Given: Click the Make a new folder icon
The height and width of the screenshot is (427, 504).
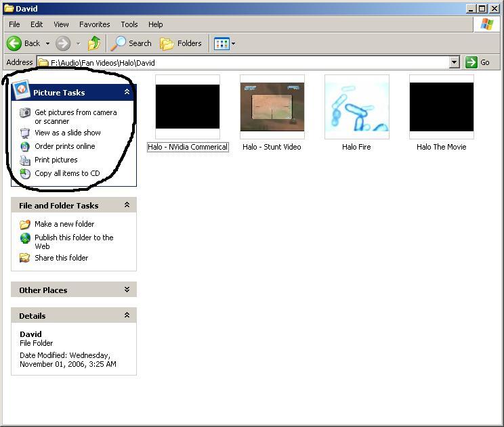Looking at the screenshot, I should point(25,224).
